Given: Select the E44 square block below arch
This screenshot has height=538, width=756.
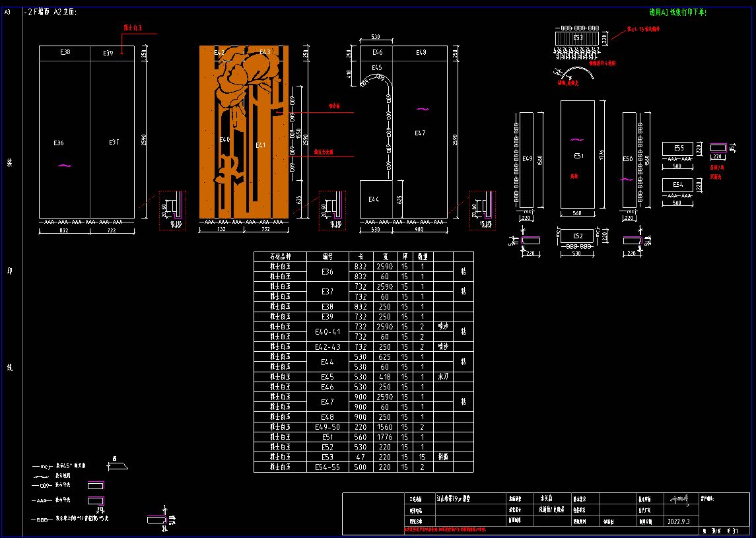Looking at the screenshot, I should pos(376,199).
